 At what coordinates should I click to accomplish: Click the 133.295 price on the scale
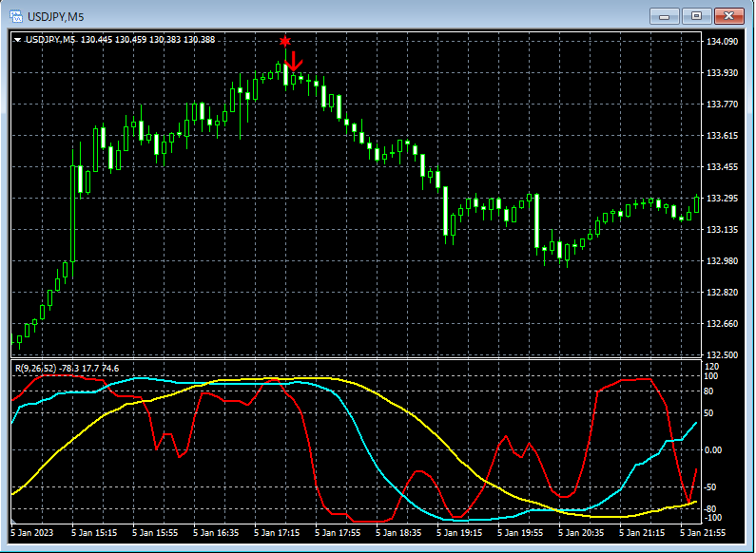(723, 199)
